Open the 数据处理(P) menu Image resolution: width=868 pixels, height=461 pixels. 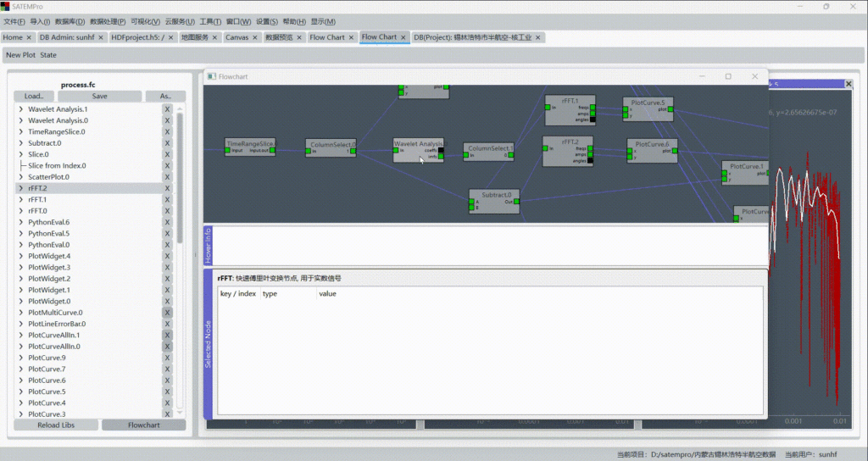coord(108,21)
